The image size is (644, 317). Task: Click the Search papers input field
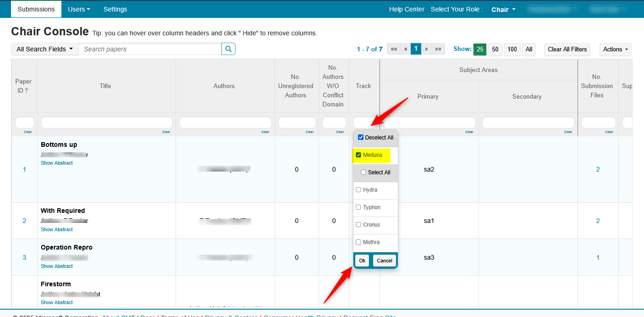[x=150, y=49]
